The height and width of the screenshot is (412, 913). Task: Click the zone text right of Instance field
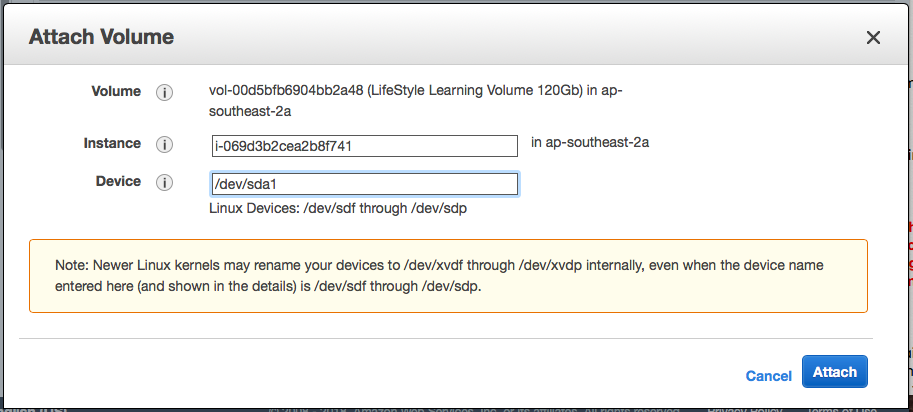590,143
